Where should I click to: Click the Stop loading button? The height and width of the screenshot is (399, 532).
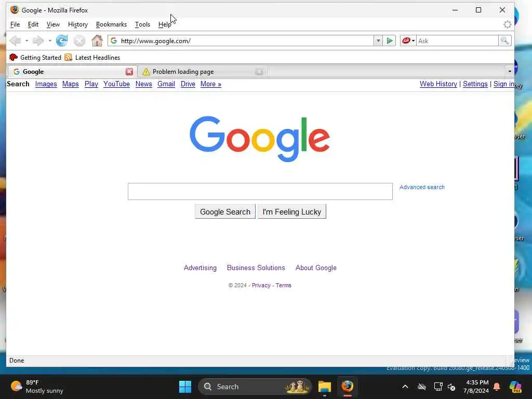(79, 41)
